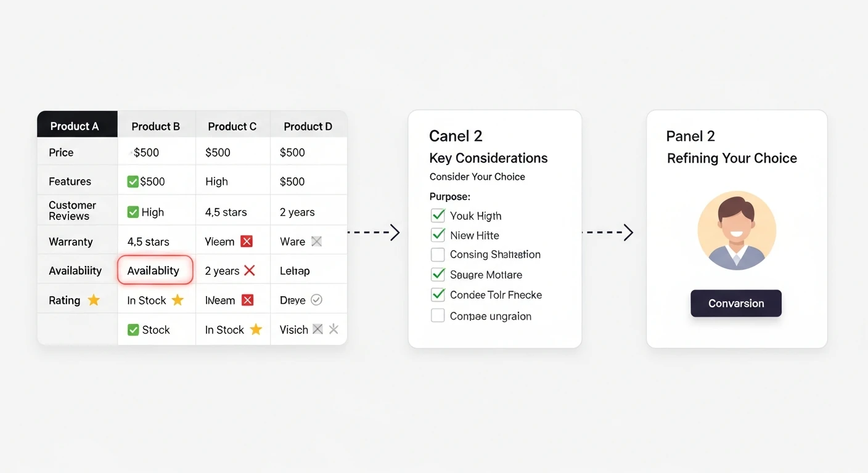The height and width of the screenshot is (473, 868).
Task: Click the yellow star beside Rating label
Action: [94, 300]
